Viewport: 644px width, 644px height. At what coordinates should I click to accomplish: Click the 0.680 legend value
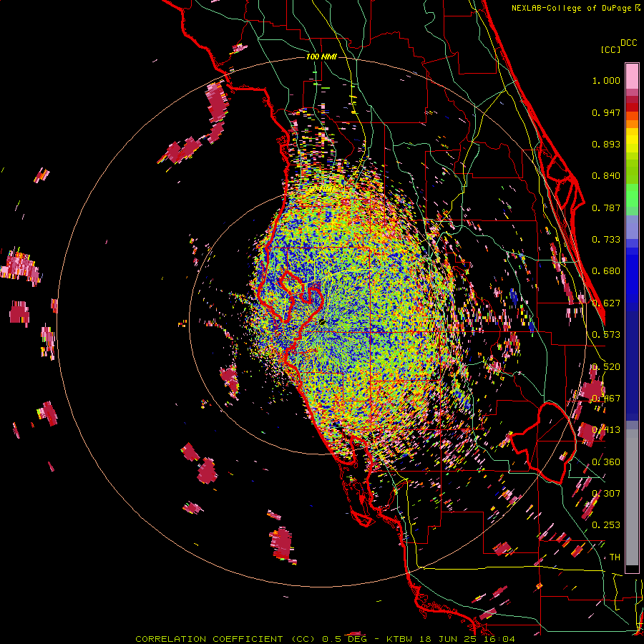(606, 271)
